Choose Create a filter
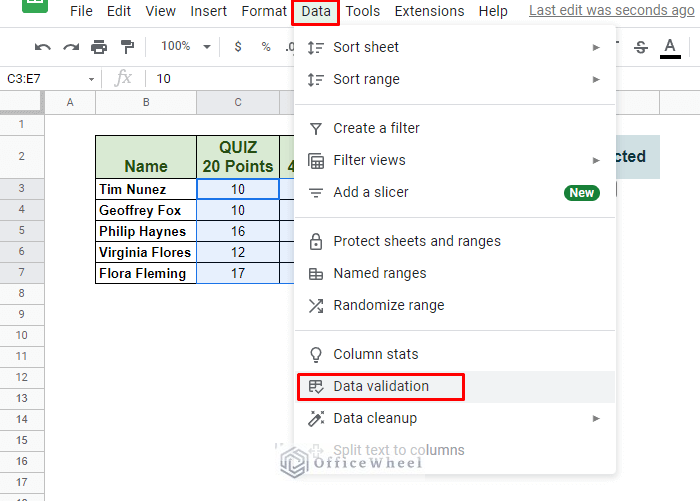This screenshot has height=501, width=700. click(x=455, y=129)
